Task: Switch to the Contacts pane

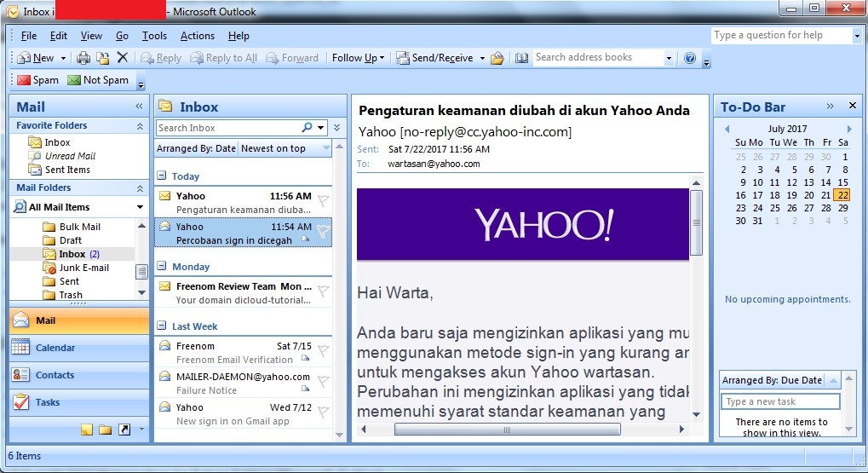Action: [79, 375]
